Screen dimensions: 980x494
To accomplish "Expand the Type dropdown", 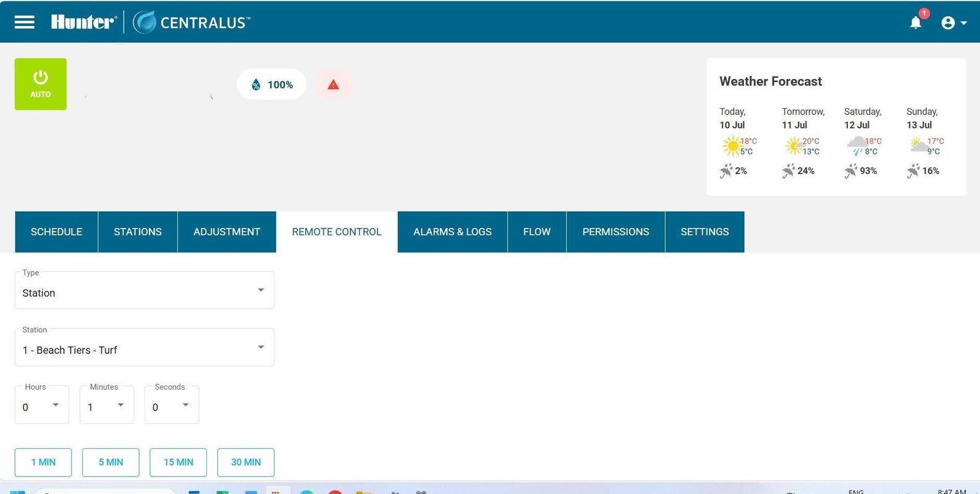I will [144, 291].
